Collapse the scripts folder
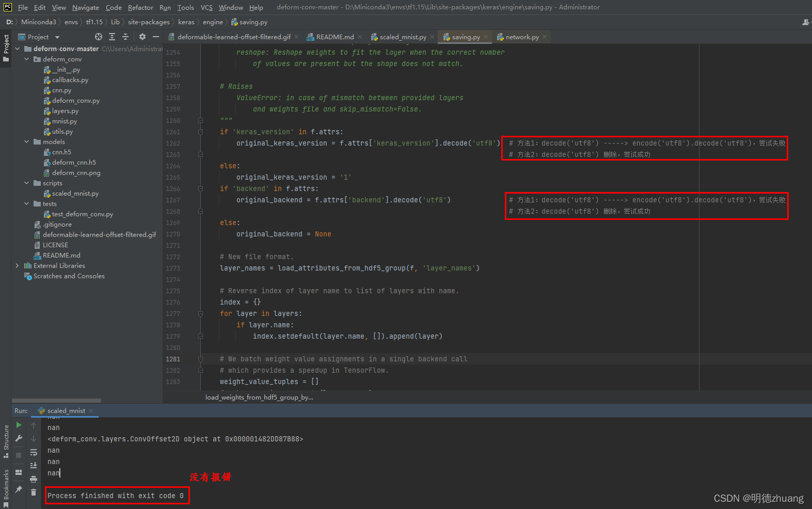The width and height of the screenshot is (812, 509). click(26, 183)
